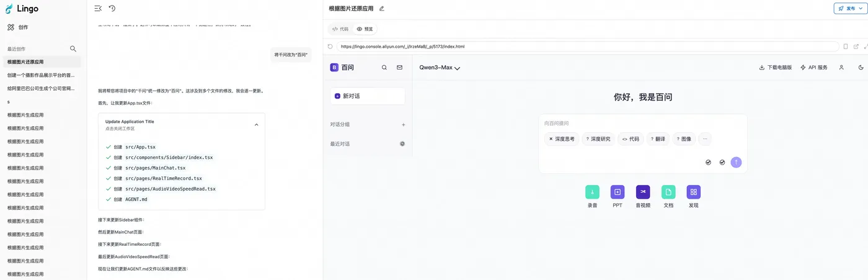This screenshot has width=868, height=280.
Task: Switch to the 代码 code tab
Action: click(x=340, y=29)
